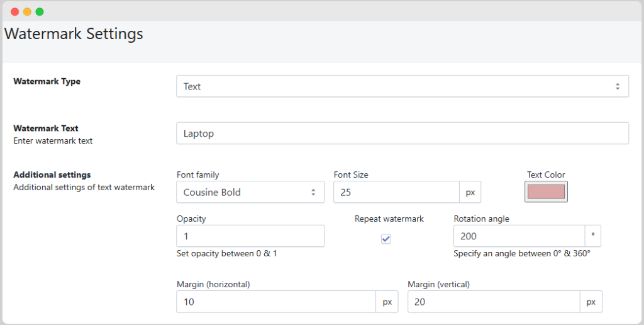The width and height of the screenshot is (644, 325).
Task: Open the Watermark Type dropdown
Action: (x=402, y=86)
